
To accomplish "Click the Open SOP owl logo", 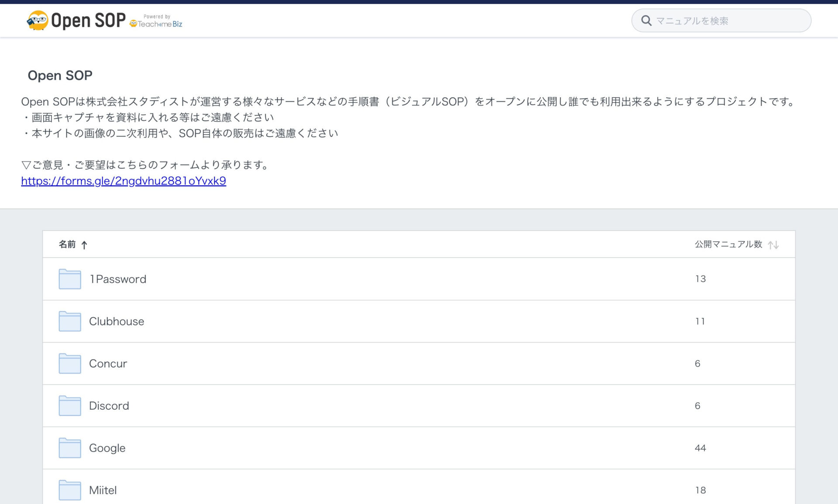I will (76, 21).
